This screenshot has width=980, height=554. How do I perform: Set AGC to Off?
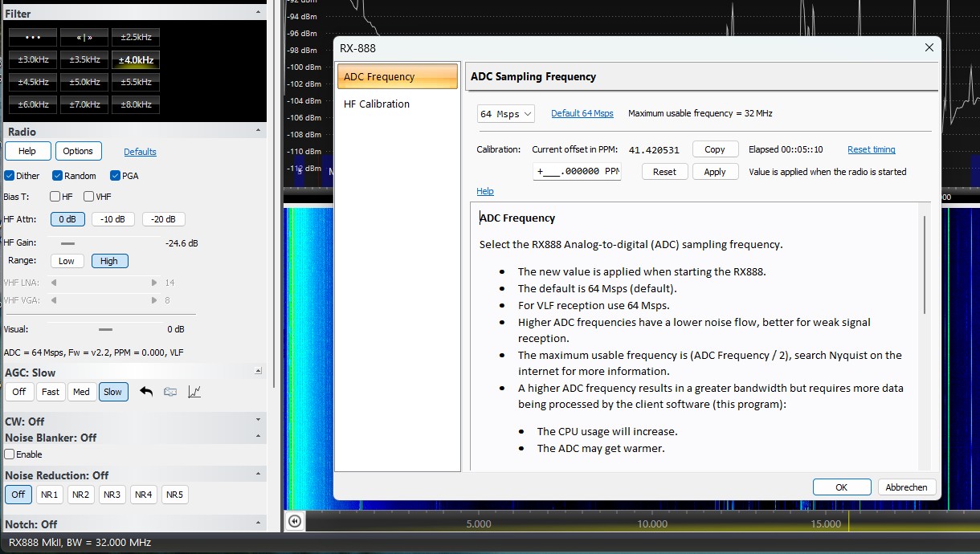pyautogui.click(x=19, y=392)
